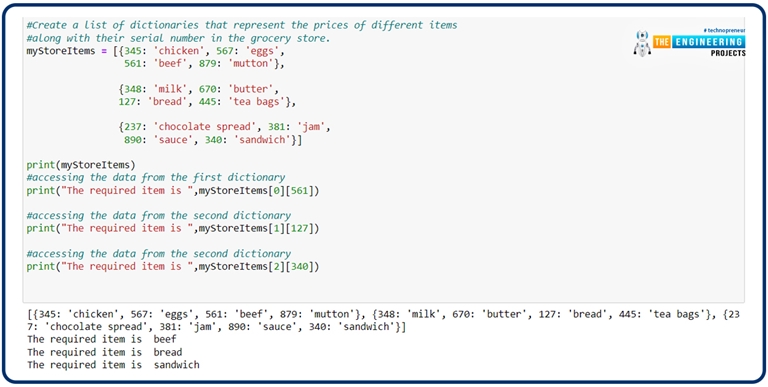The width and height of the screenshot is (768, 387).
Task: Click the output line ending with bread
Action: tap(105, 352)
